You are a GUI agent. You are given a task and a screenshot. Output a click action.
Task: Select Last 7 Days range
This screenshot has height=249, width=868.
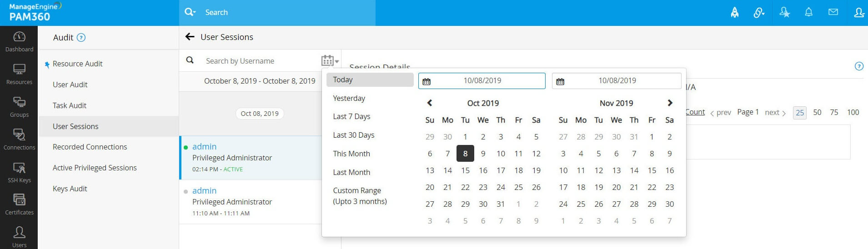click(351, 116)
